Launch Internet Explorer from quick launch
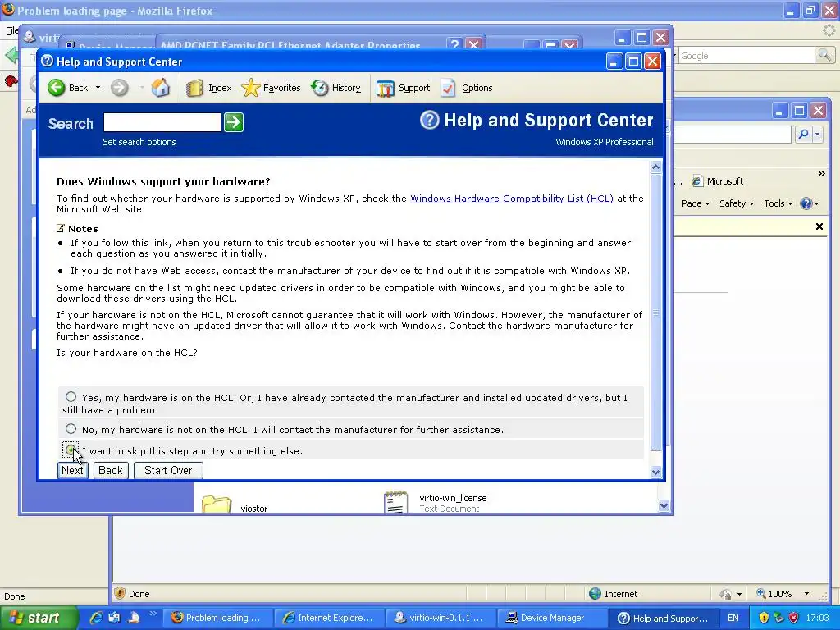Image resolution: width=840 pixels, height=630 pixels. point(96,618)
